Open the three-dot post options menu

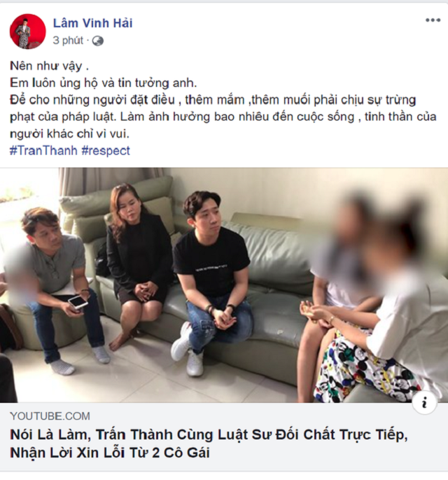pos(433,20)
